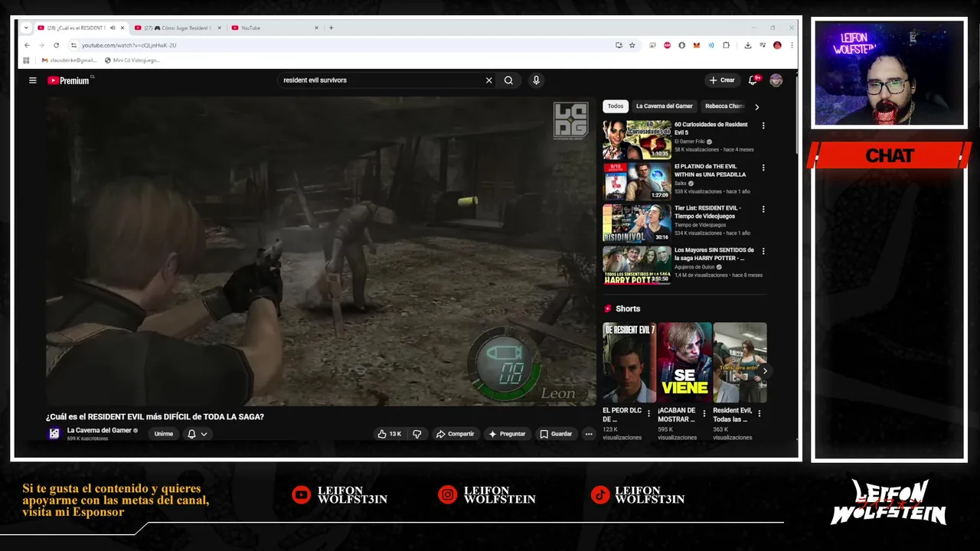Open Tier List RESIDENT EVIL thumbnail
The image size is (980, 551).
(637, 223)
